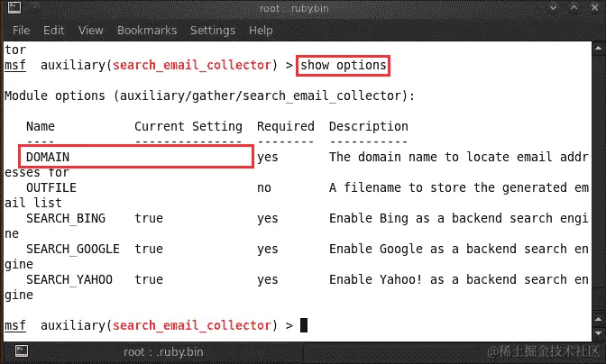Image resolution: width=606 pixels, height=364 pixels.
Task: Click the terminal icon in bottom tab
Action: (x=22, y=350)
